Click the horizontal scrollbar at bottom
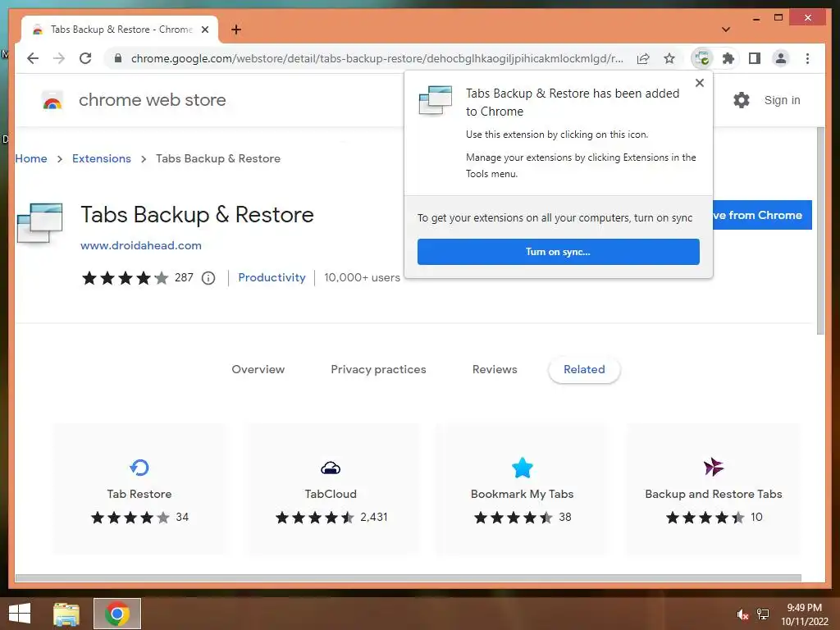The height and width of the screenshot is (630, 840). [409, 578]
